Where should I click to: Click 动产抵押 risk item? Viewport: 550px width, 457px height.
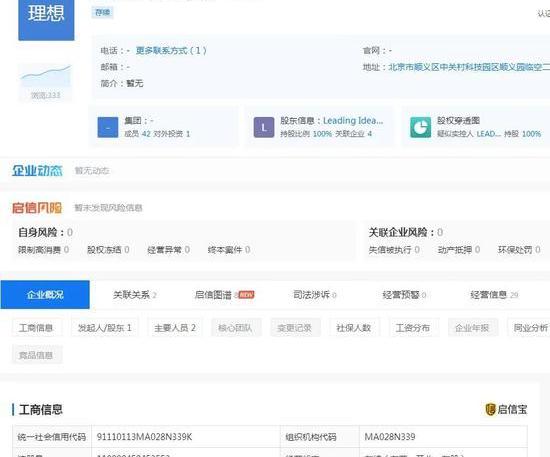tap(459, 250)
